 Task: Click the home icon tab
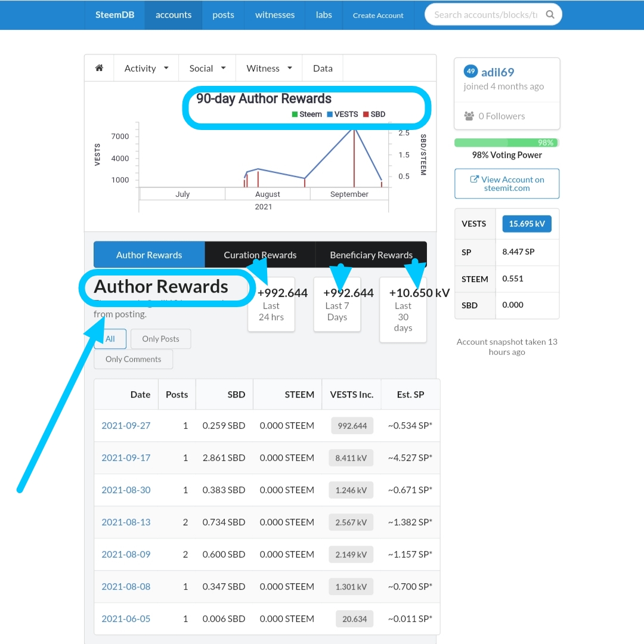(x=99, y=68)
